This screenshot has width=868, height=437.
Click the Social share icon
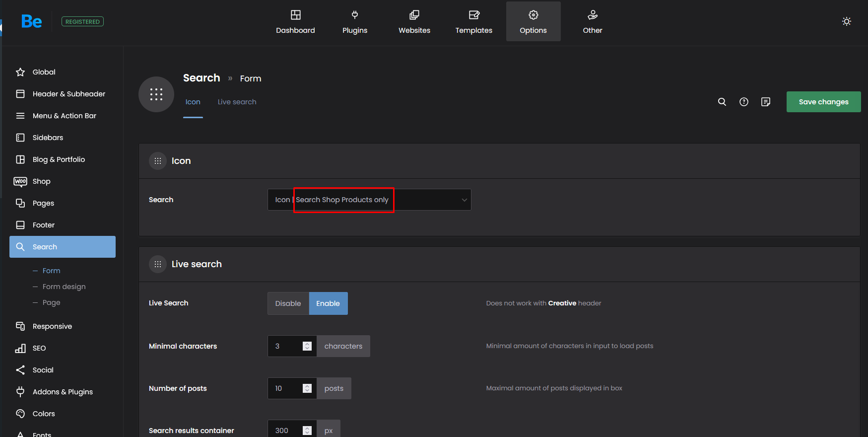[x=20, y=370]
